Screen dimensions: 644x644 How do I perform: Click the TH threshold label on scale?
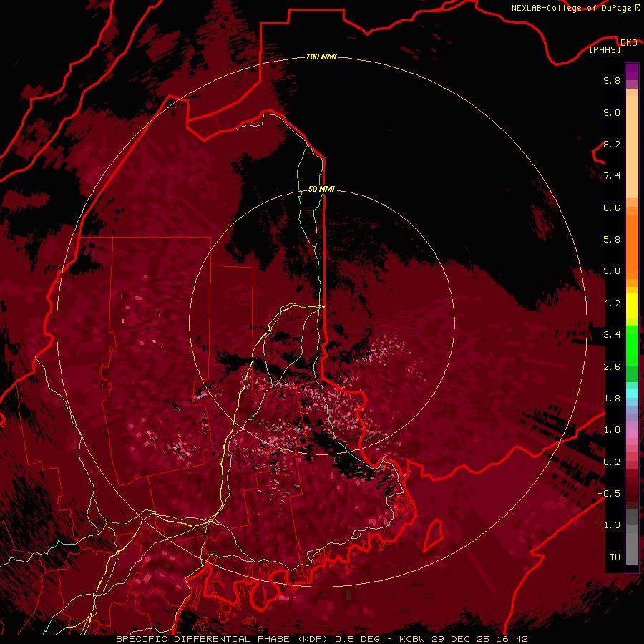point(615,557)
